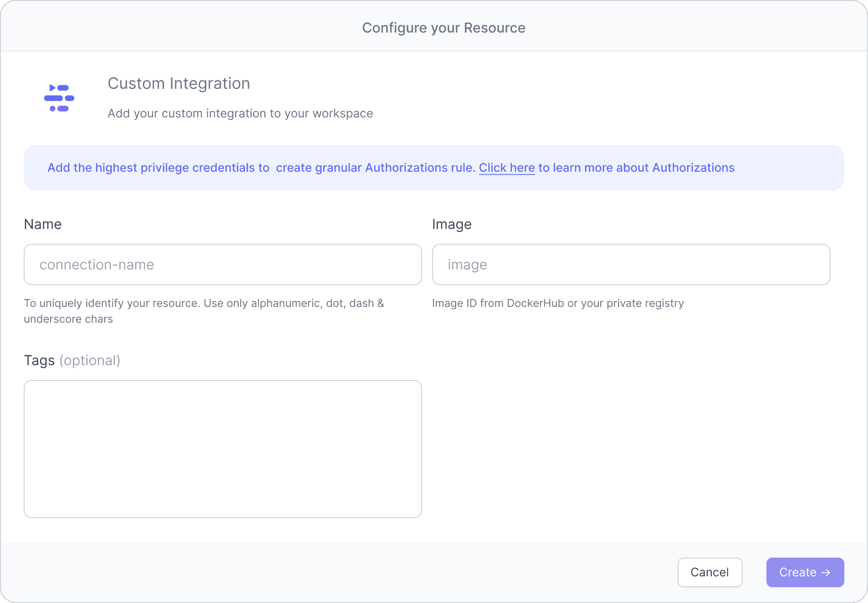Click the 'Image' field label
Viewport: 868px width, 603px height.
tap(452, 225)
